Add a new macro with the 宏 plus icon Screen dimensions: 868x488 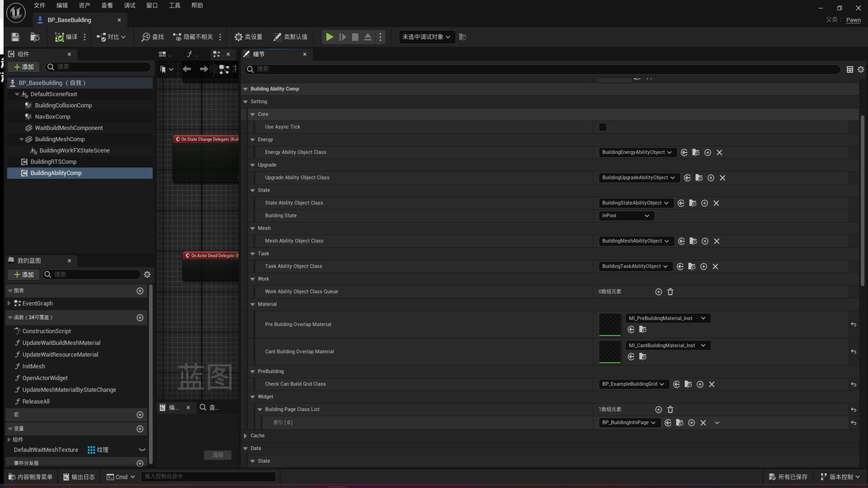tap(140, 415)
